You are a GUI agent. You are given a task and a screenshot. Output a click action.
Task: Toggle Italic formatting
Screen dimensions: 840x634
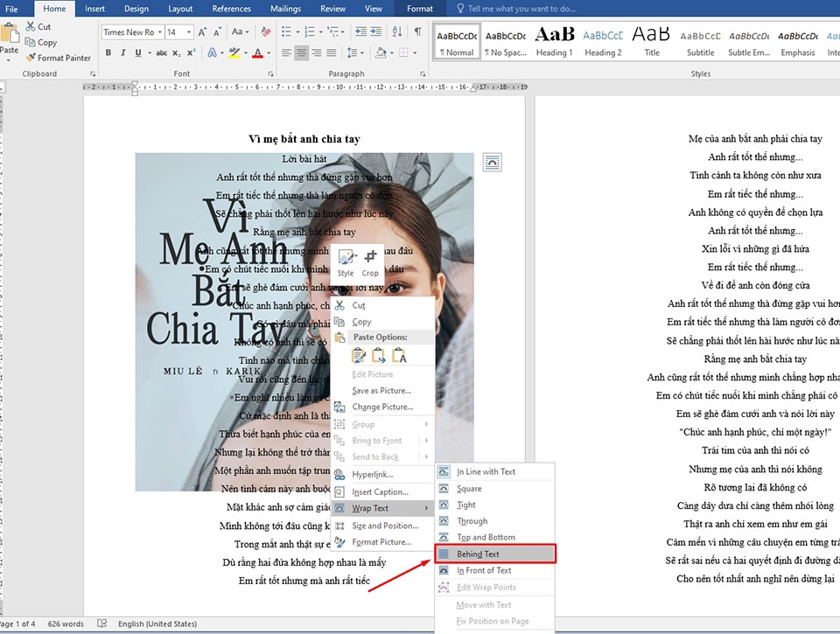(123, 52)
